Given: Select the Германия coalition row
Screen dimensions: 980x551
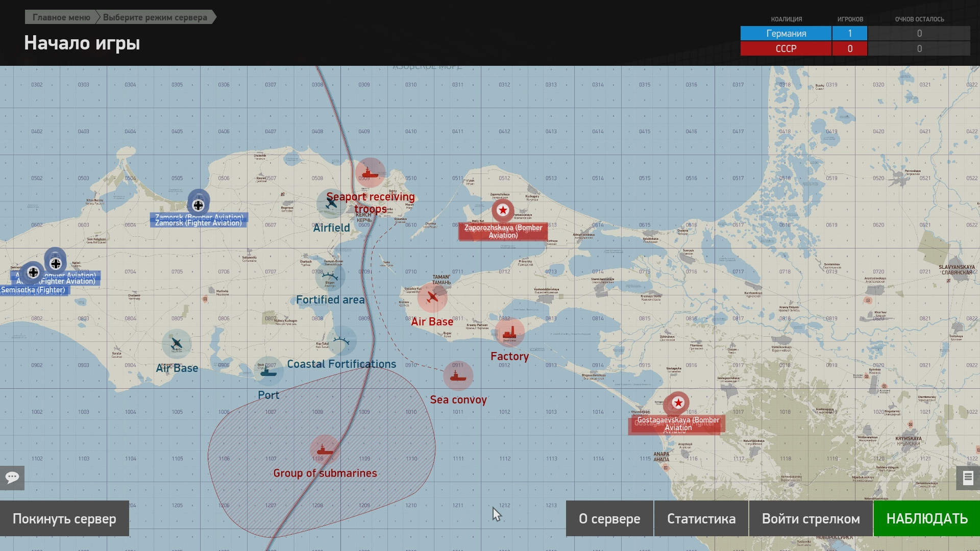Looking at the screenshot, I should point(855,33).
